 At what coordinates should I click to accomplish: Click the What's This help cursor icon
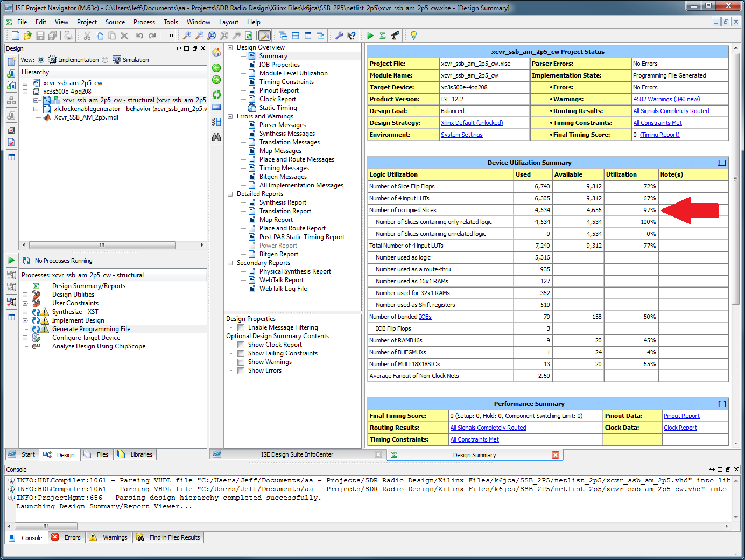tap(352, 36)
